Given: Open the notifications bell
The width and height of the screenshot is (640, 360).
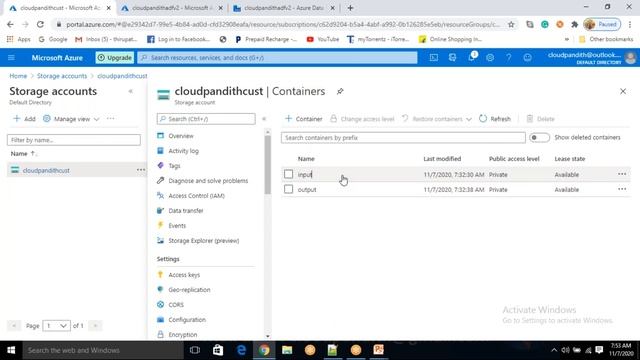Looking at the screenshot, I should [471, 57].
